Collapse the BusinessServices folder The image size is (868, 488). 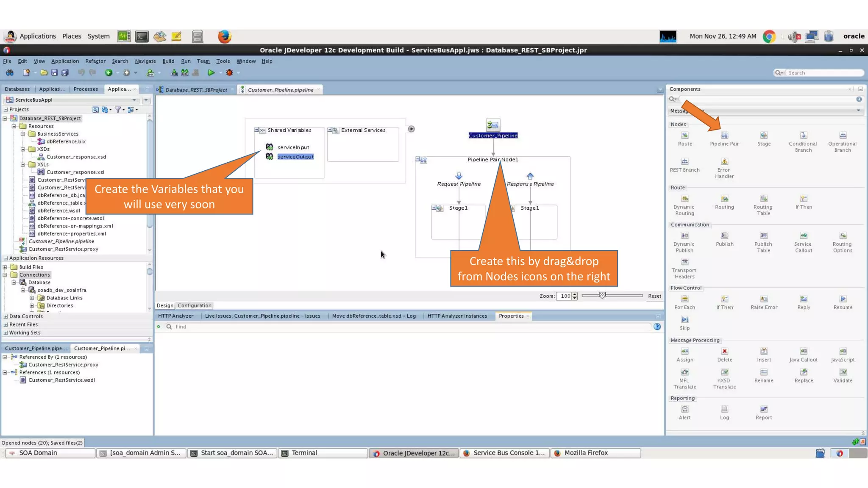[x=23, y=134]
